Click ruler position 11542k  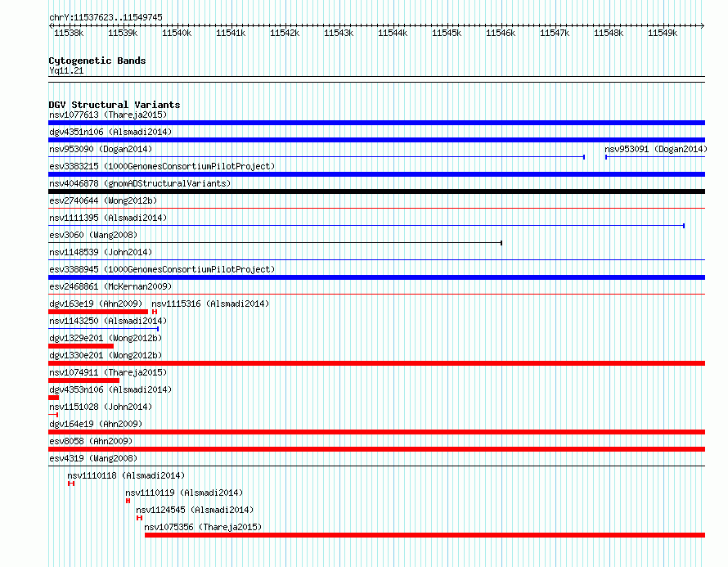[x=285, y=33]
